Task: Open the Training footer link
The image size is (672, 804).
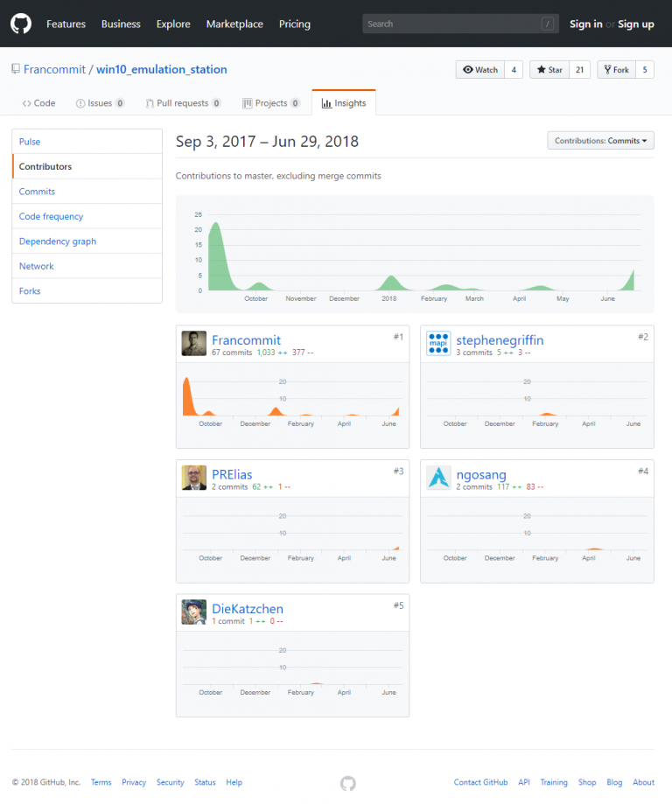Action: 554,782
